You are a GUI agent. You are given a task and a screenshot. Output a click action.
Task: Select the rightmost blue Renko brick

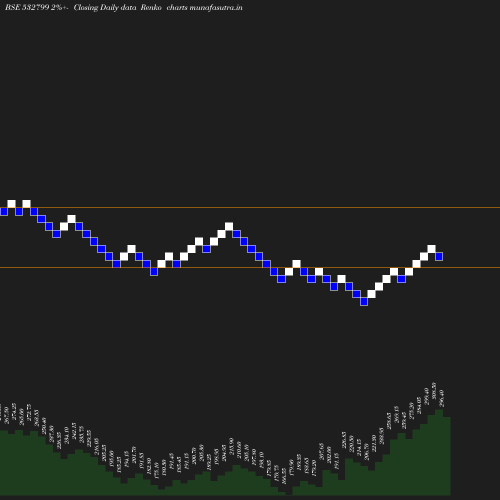(439, 256)
